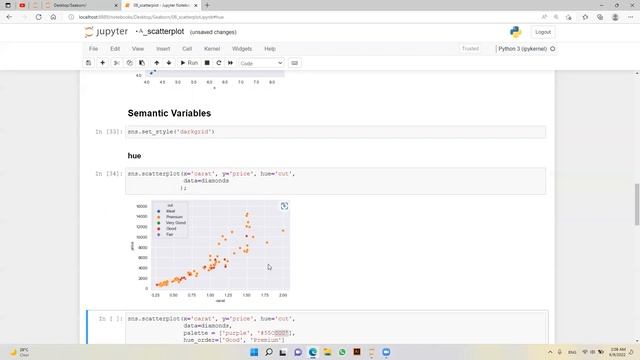Screen dimensions: 640x360
Task: Click the Semantic Variables heading
Action: (169, 113)
